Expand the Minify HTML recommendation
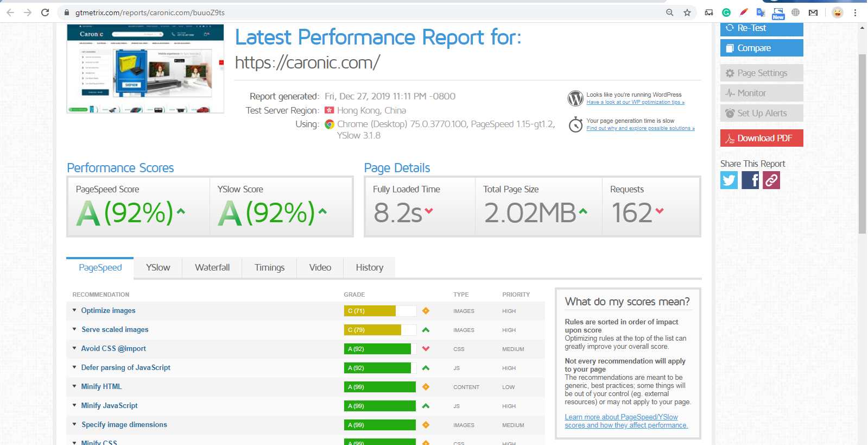This screenshot has width=868, height=445. 74,386
